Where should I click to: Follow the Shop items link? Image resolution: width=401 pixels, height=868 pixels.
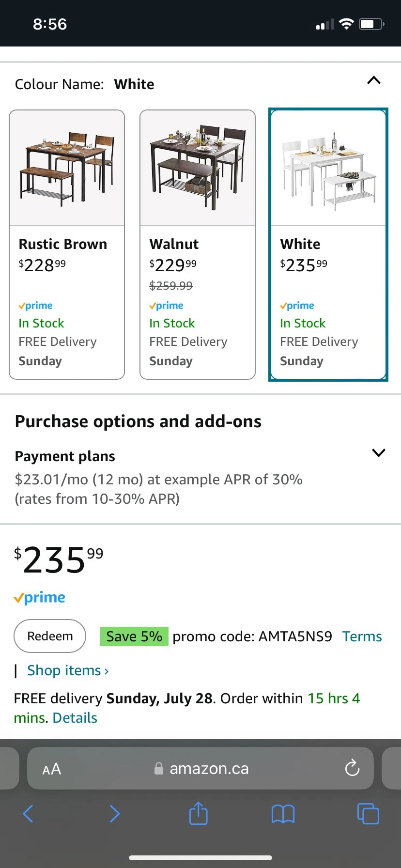[68, 670]
